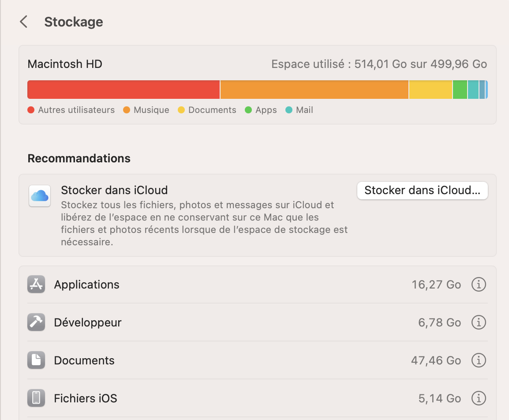Click the Documents row page icon
Viewport: 509px width, 420px height.
pos(36,360)
